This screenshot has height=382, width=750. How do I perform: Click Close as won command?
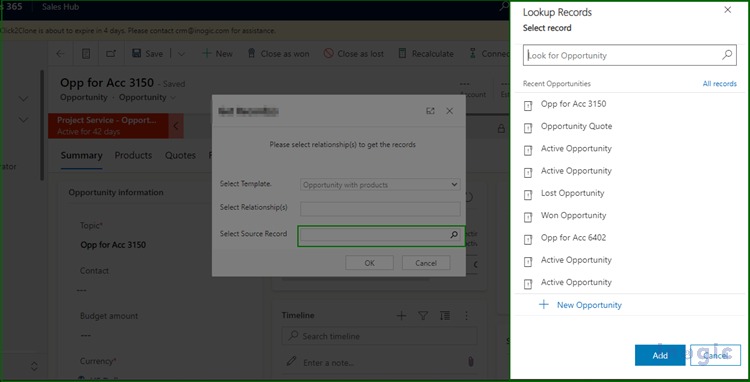tap(278, 54)
